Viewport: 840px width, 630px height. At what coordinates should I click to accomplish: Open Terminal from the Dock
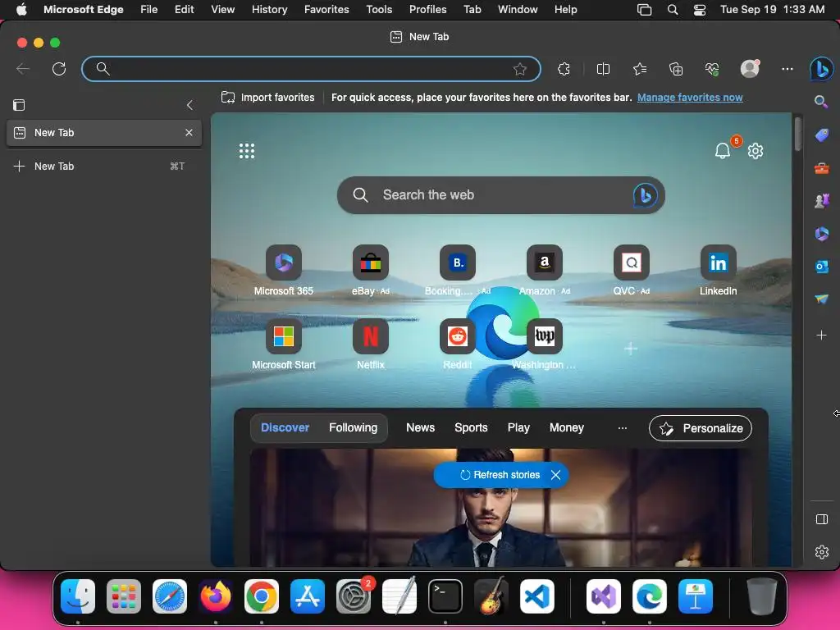445,596
